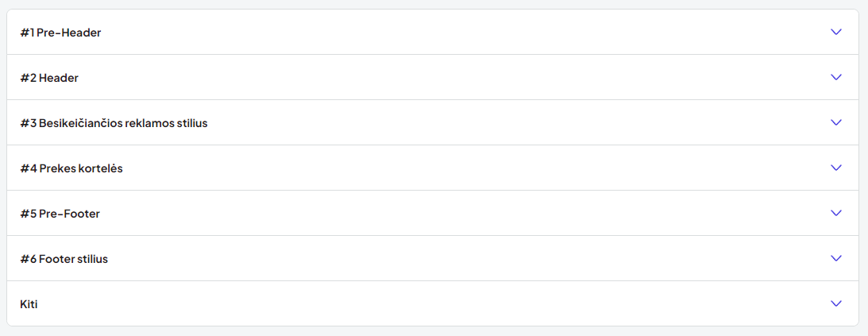Expand #4 Prekes kortelės using its chevron
The image size is (868, 336).
pos(836,168)
